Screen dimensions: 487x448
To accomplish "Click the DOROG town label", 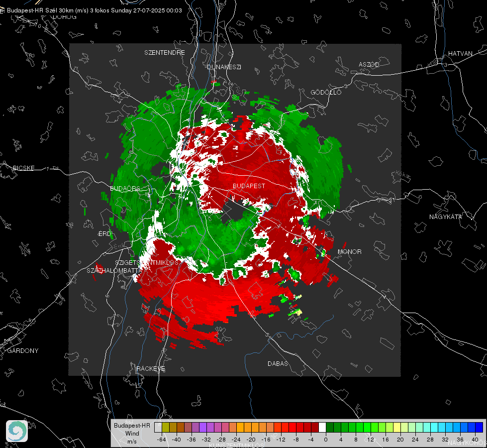I will click(x=65, y=17).
